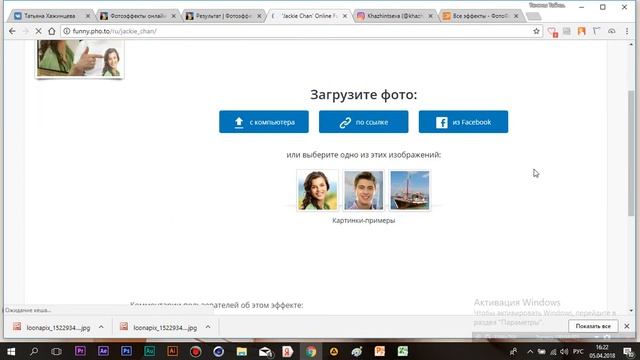640x360 pixels.
Task: Upload photo из Facebook
Action: pyautogui.click(x=463, y=122)
